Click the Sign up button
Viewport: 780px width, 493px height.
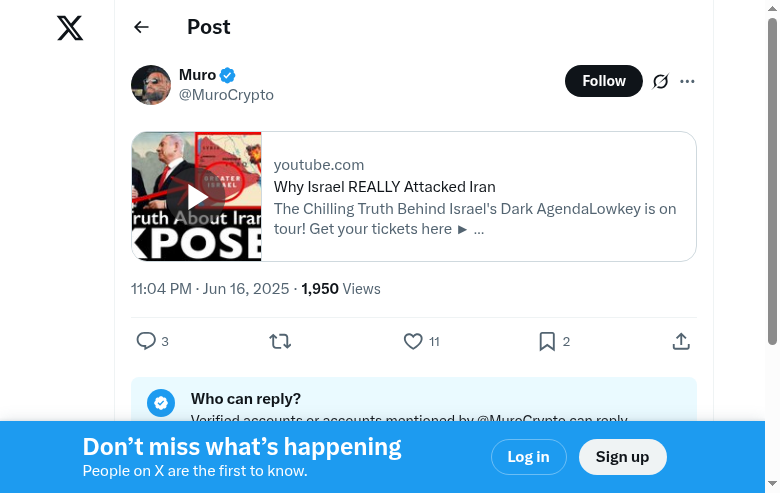[x=622, y=457]
